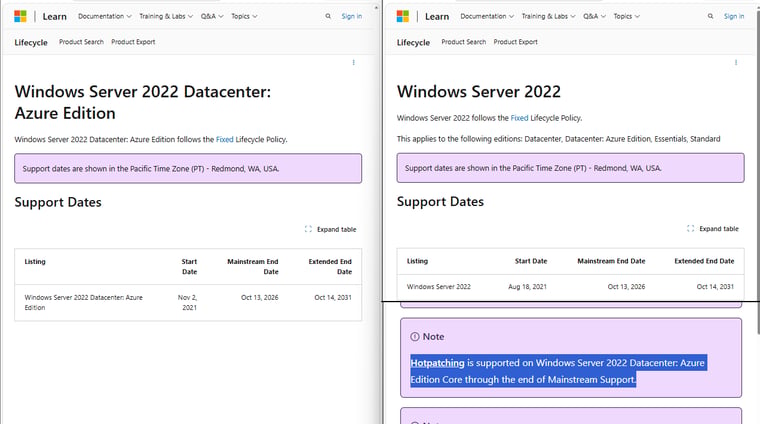Viewport: 760px width, 424px height.
Task: Open Learn home link in right window
Action: (437, 16)
